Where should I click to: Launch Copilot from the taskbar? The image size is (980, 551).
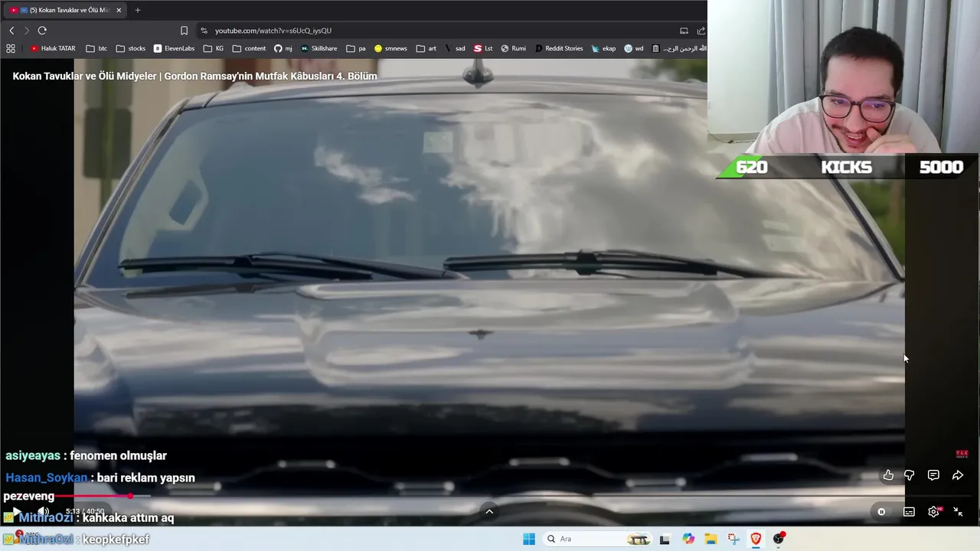tap(688, 539)
